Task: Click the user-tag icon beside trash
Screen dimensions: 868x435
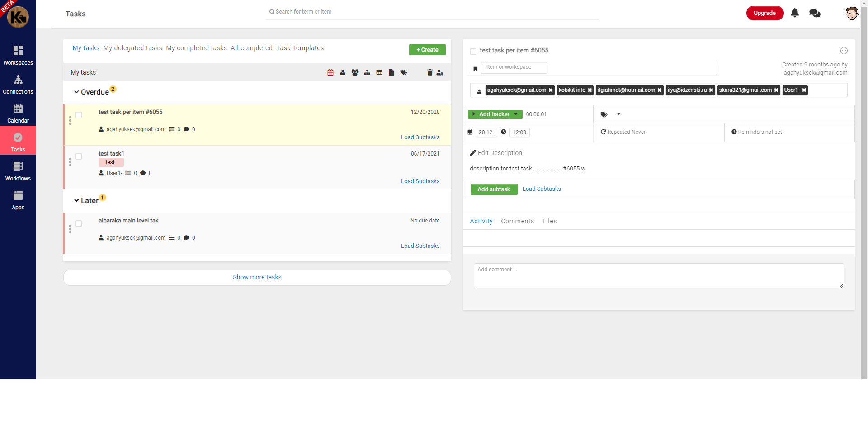Action: pos(440,72)
